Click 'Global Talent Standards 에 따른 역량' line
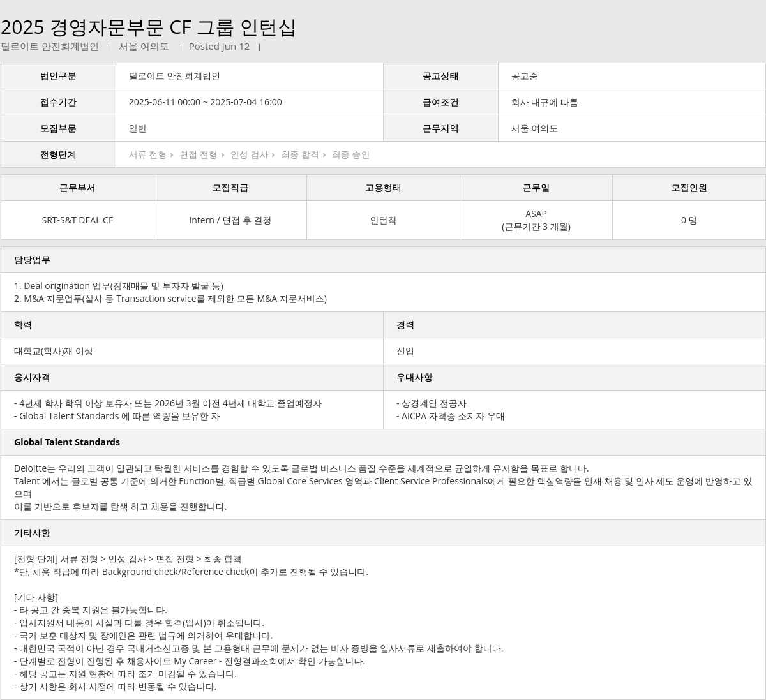766x700 pixels. (x=117, y=416)
